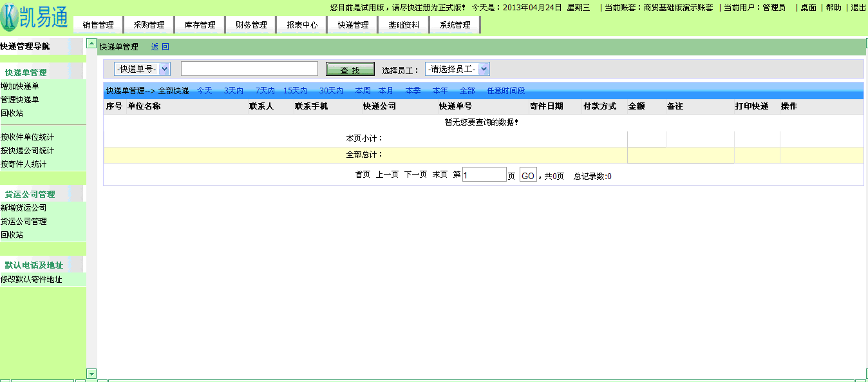Click the 寄件日期 column header
Image resolution: width=868 pixels, height=382 pixels.
click(546, 106)
